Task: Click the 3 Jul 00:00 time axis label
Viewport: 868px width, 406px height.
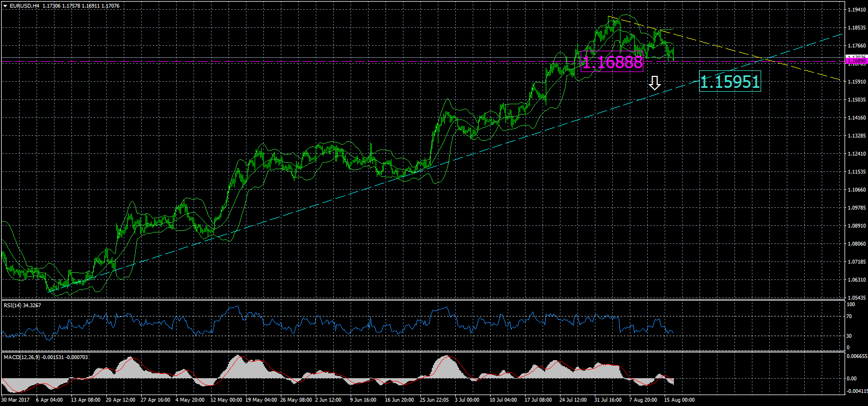Action: tap(467, 400)
